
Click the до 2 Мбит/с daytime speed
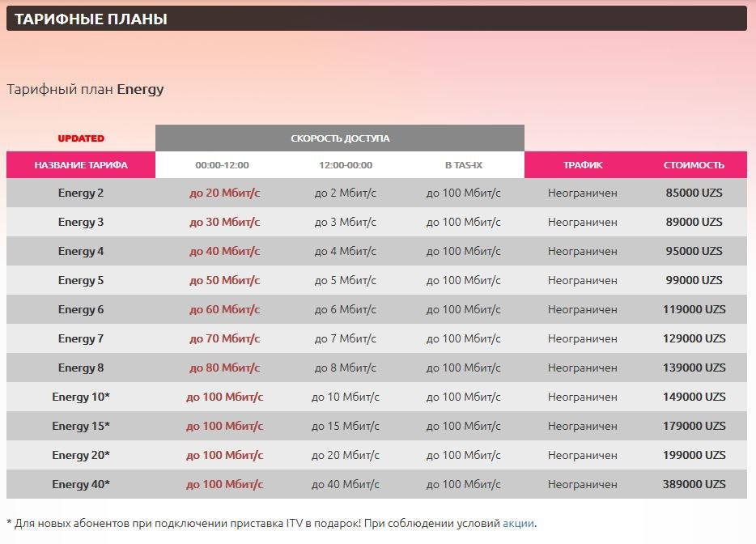345,193
